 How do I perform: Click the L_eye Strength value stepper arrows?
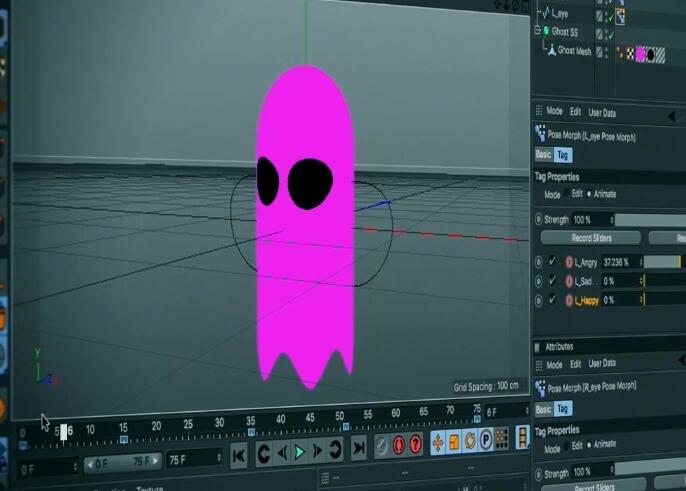tap(612, 220)
